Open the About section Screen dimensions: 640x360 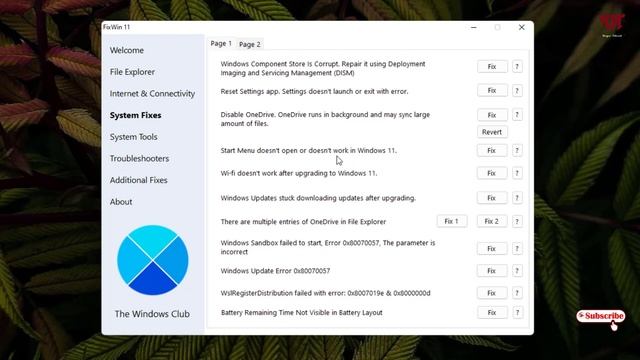pos(121,202)
